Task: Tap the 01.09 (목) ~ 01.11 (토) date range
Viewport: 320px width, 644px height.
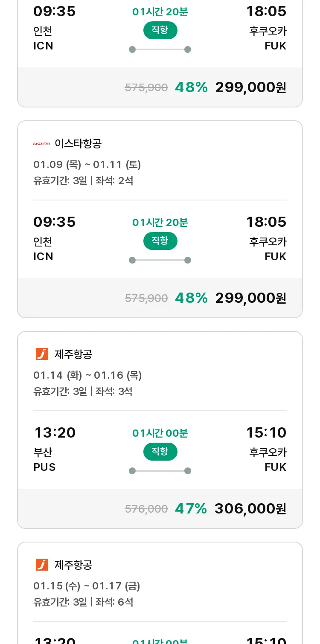Action: click(x=87, y=165)
